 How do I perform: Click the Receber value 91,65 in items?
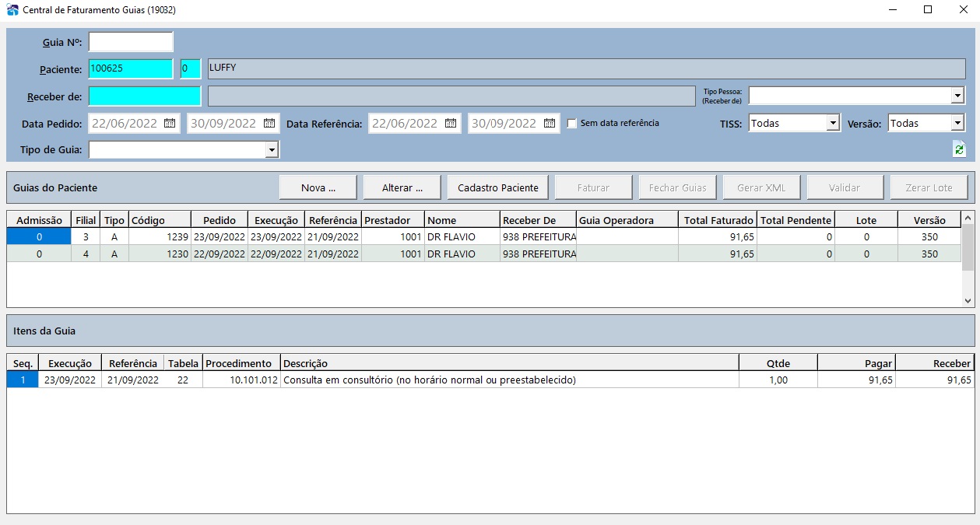click(934, 380)
